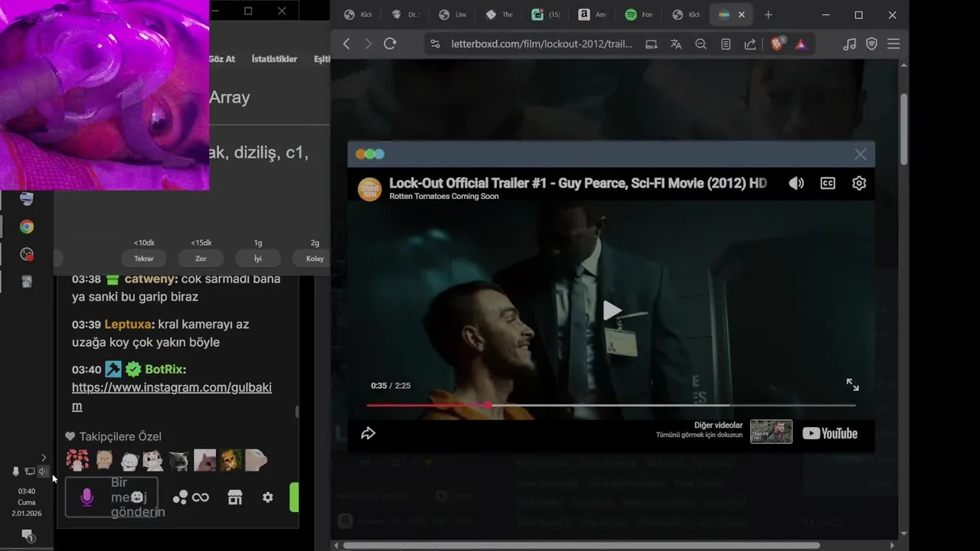
Task: Click the browser horizontal scrollbar
Action: point(582,546)
